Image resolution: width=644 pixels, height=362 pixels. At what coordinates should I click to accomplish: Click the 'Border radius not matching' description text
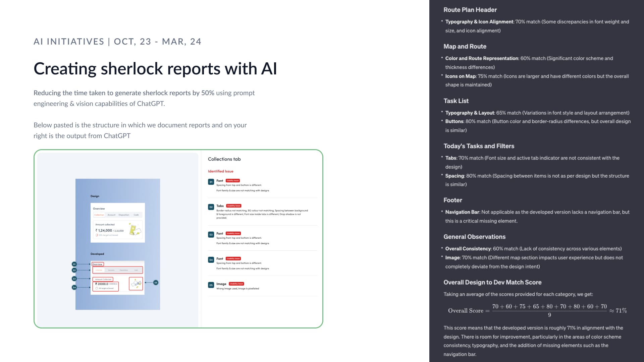(262, 214)
